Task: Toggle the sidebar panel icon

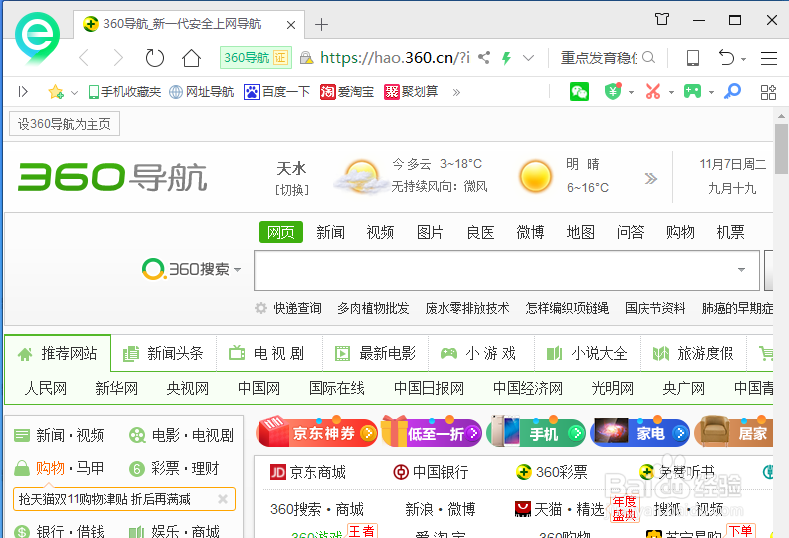Action: tap(23, 92)
